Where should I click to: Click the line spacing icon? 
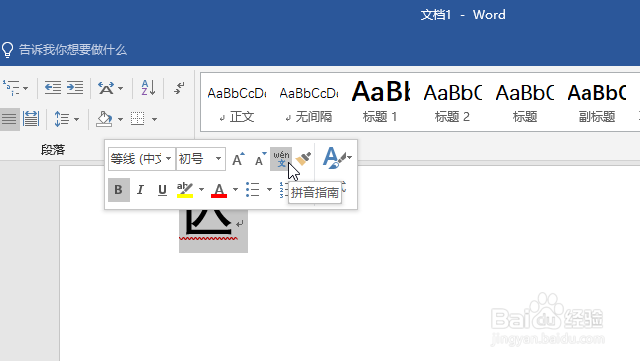[62, 119]
